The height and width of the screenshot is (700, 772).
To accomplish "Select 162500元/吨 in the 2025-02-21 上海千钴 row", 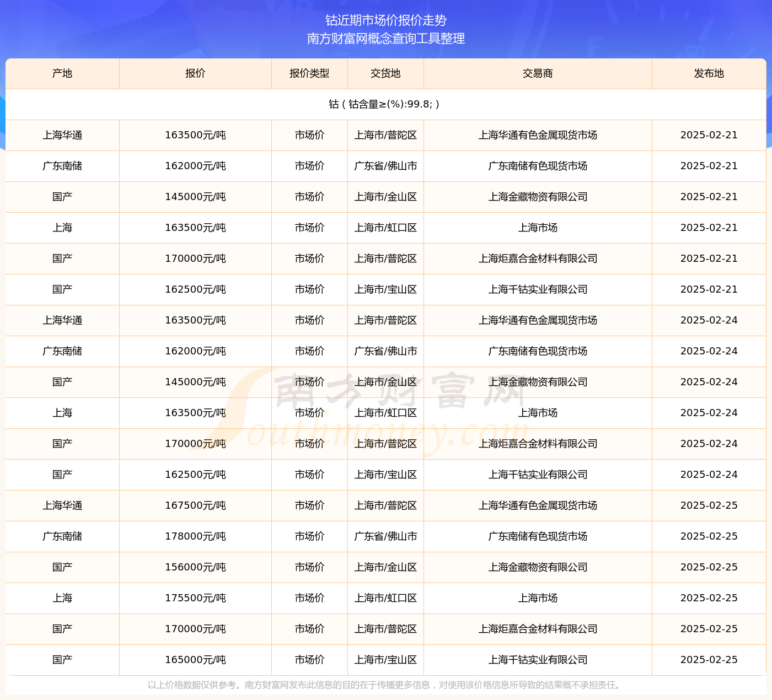I will (x=195, y=289).
